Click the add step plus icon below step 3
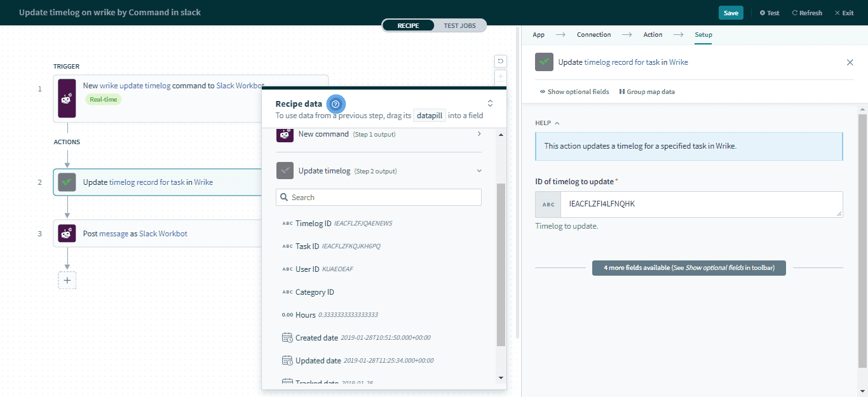868x397 pixels. 67,280
